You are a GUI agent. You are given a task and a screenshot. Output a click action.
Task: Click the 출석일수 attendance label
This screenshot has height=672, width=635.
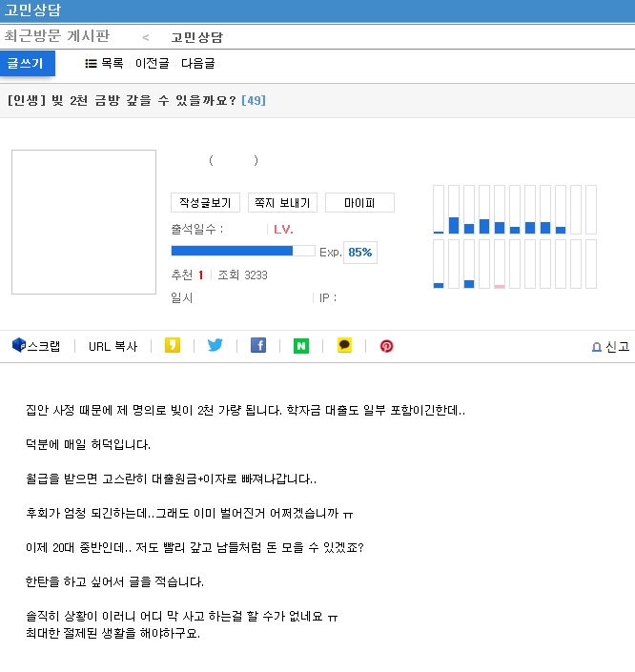click(x=196, y=230)
